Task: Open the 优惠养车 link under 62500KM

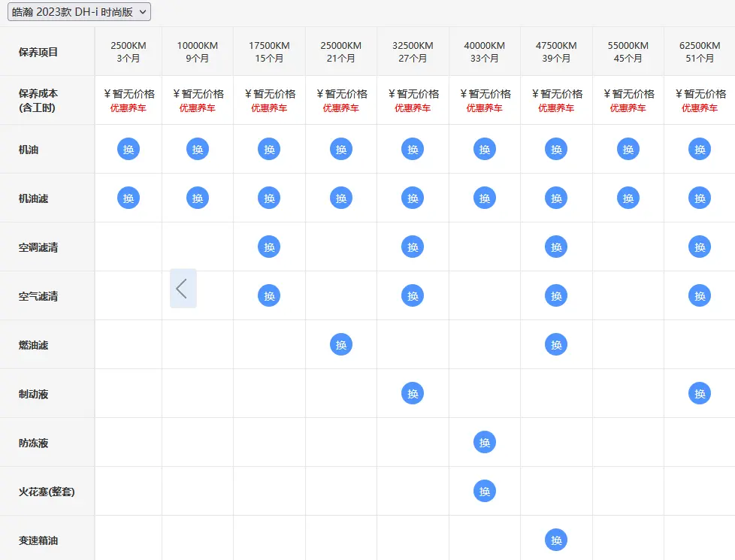Action: (700, 108)
